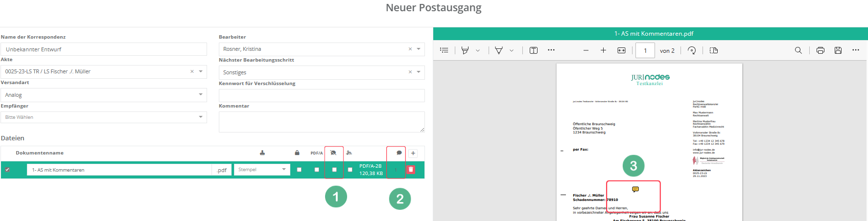Save the PDF using the disk icon

tap(838, 50)
